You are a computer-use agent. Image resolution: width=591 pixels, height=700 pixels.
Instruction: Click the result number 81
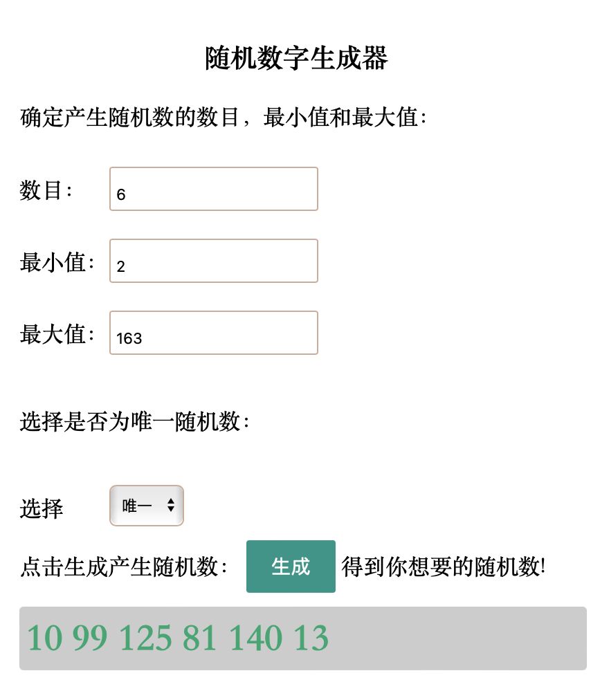(x=200, y=638)
